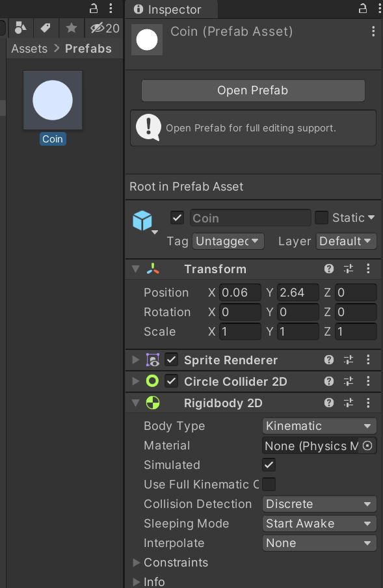Screen dimensions: 383x588
Task: Open Transform more options menu
Action: pyautogui.click(x=368, y=269)
